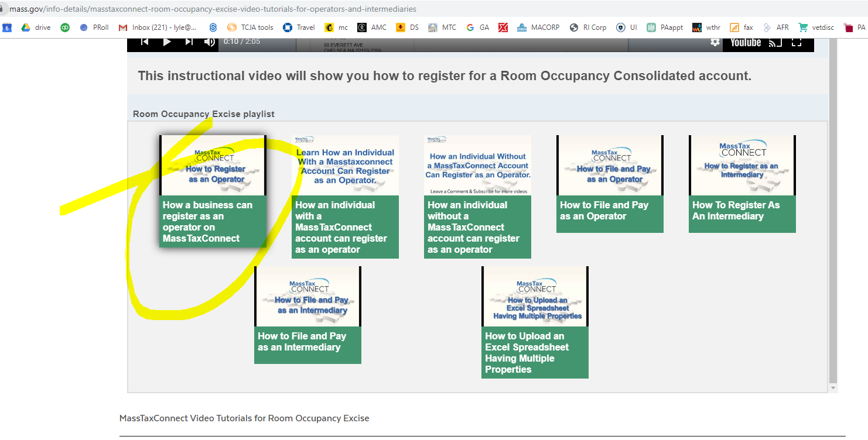The image size is (868, 440).
Task: Select 'How to Register as an Operator' thumbnail
Action: coord(213,166)
